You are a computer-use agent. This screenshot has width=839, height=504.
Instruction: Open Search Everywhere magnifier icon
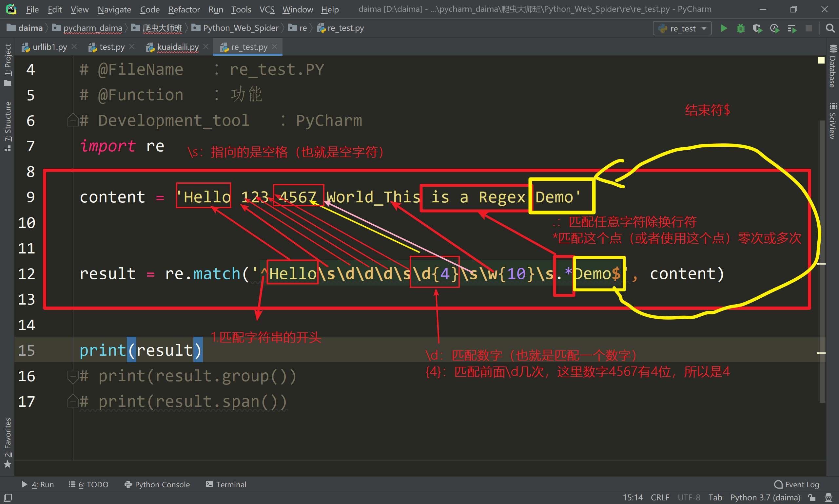pos(830,28)
